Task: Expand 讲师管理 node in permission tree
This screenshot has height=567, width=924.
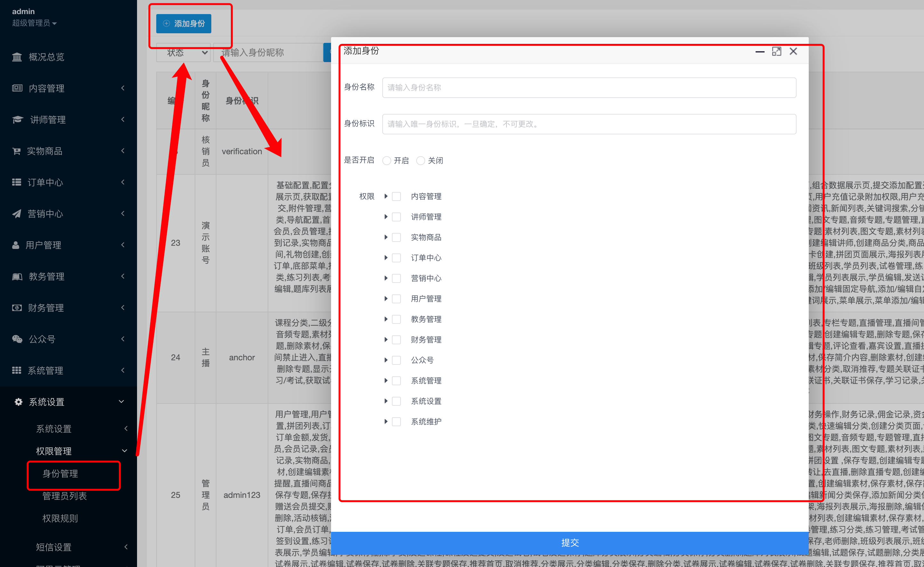Action: point(386,217)
